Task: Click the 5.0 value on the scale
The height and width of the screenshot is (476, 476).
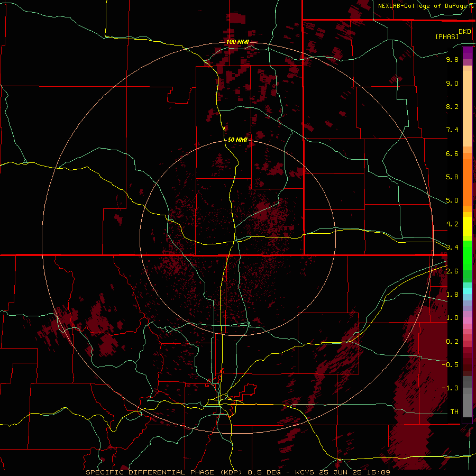Action: 452,200
